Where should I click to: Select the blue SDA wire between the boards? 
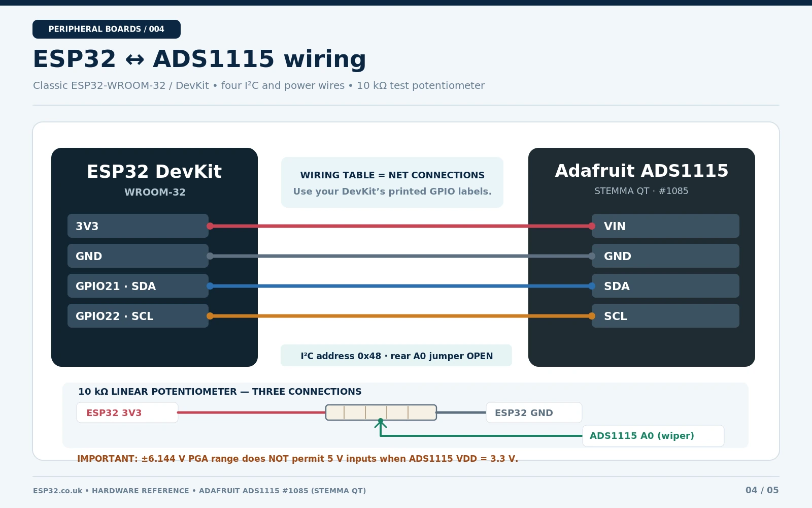(400, 286)
